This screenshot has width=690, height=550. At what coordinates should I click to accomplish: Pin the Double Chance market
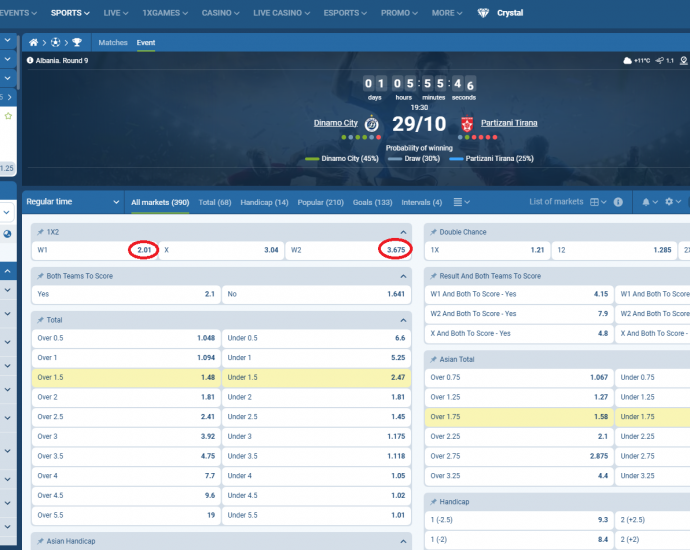(x=433, y=232)
